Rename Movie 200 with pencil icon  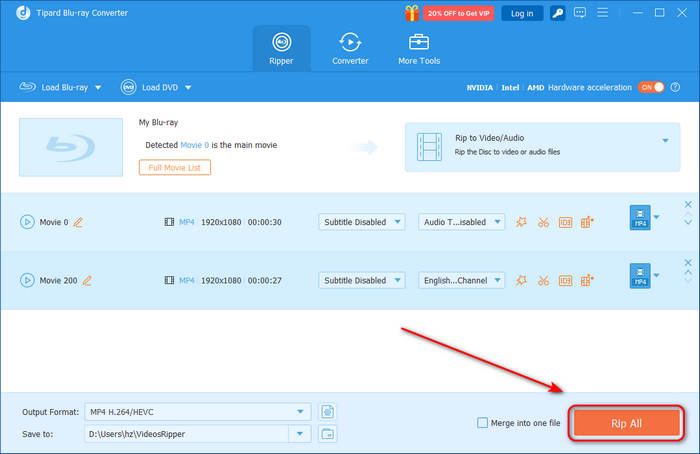87,281
